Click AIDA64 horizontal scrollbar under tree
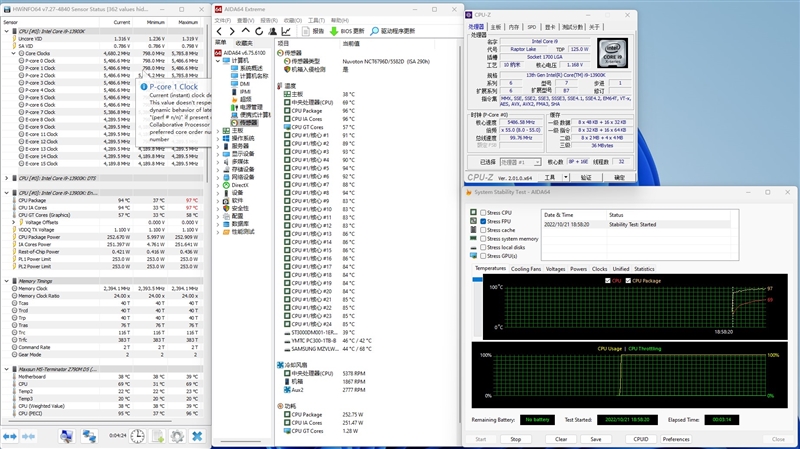800x449 pixels. click(241, 441)
